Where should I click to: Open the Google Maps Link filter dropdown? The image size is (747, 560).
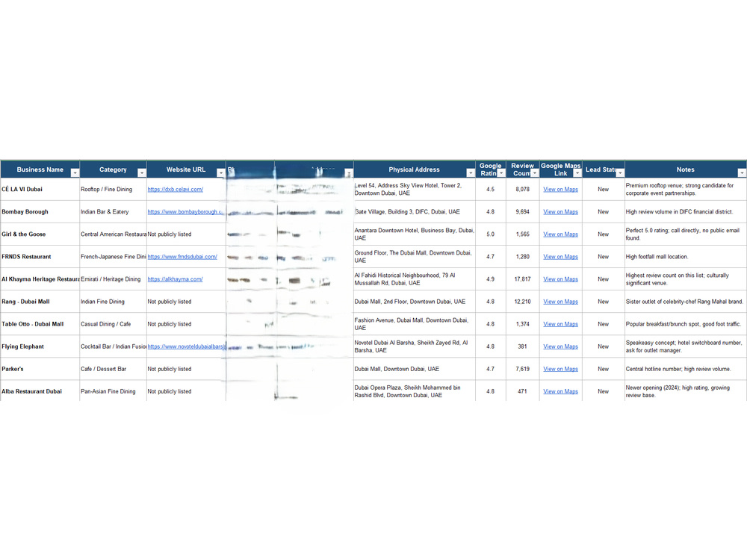[x=577, y=173]
